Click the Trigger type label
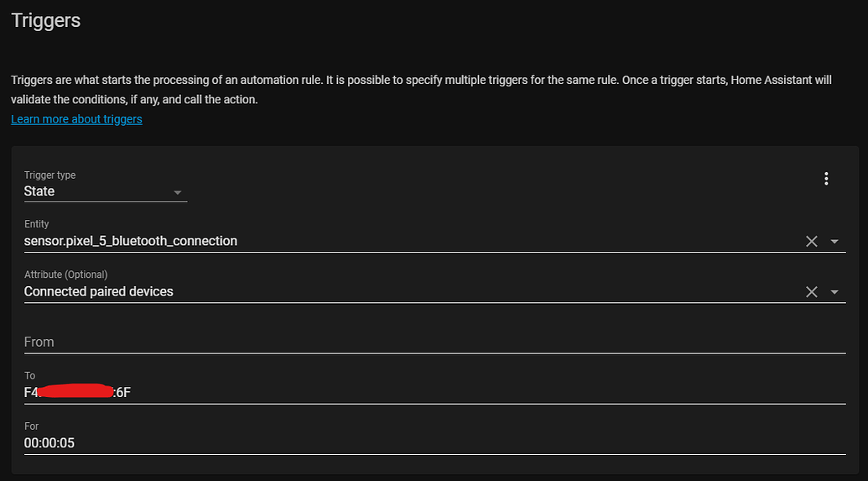 [49, 175]
